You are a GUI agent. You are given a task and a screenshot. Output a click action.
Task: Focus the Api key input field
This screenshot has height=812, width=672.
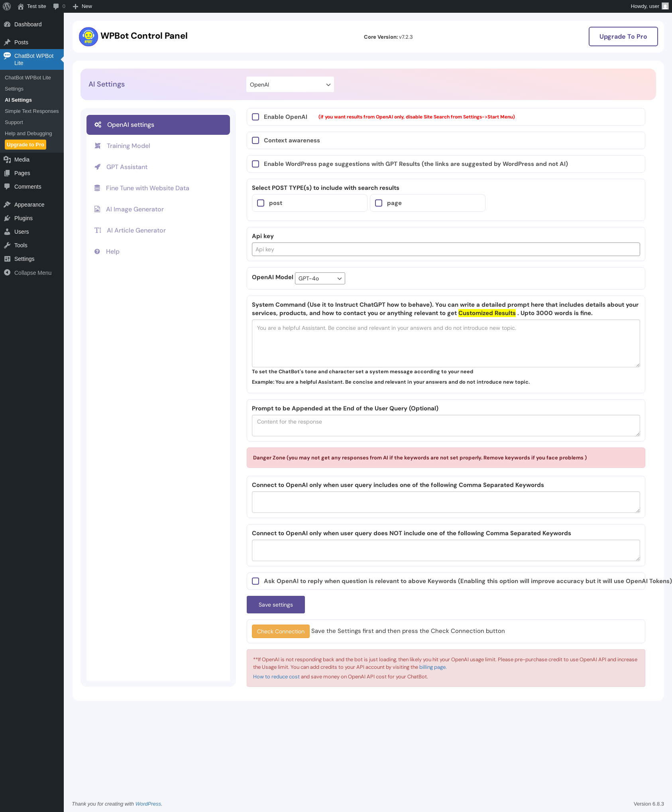pos(446,249)
